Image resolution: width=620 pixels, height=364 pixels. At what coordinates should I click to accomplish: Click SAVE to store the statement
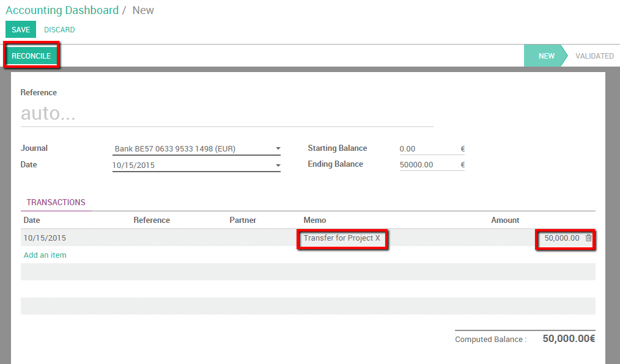point(20,29)
